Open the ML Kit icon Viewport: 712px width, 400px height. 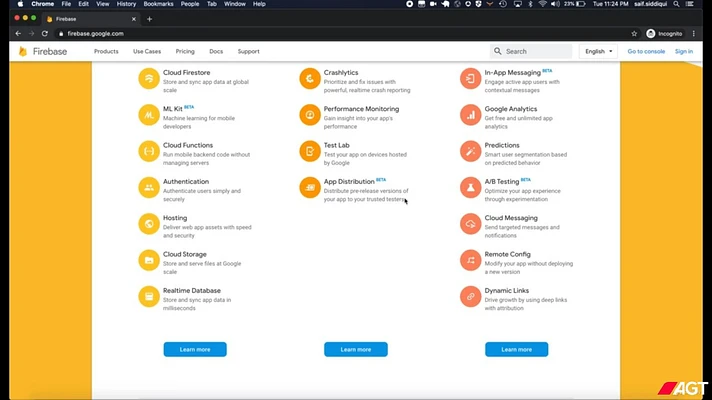[149, 115]
